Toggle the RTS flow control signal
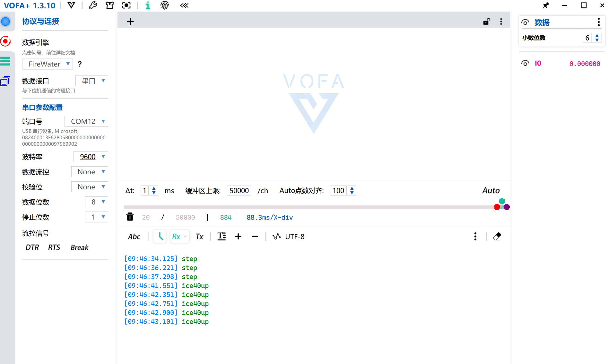The image size is (608, 364). pos(54,247)
